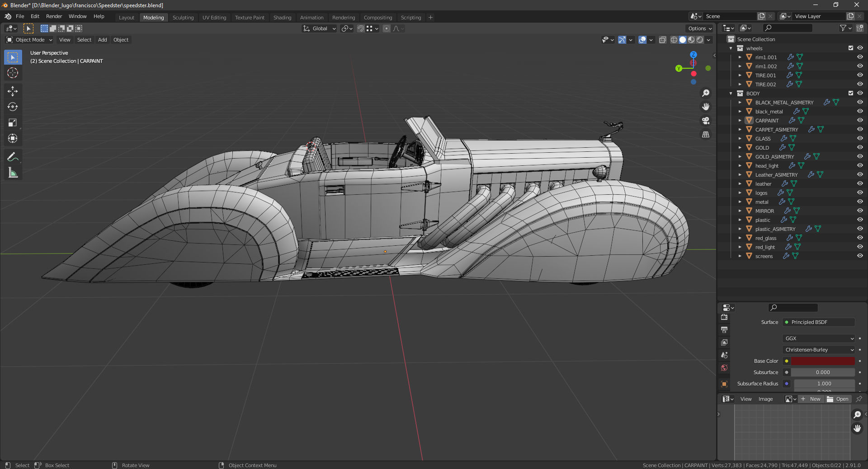Open the image editor View menu

point(746,399)
